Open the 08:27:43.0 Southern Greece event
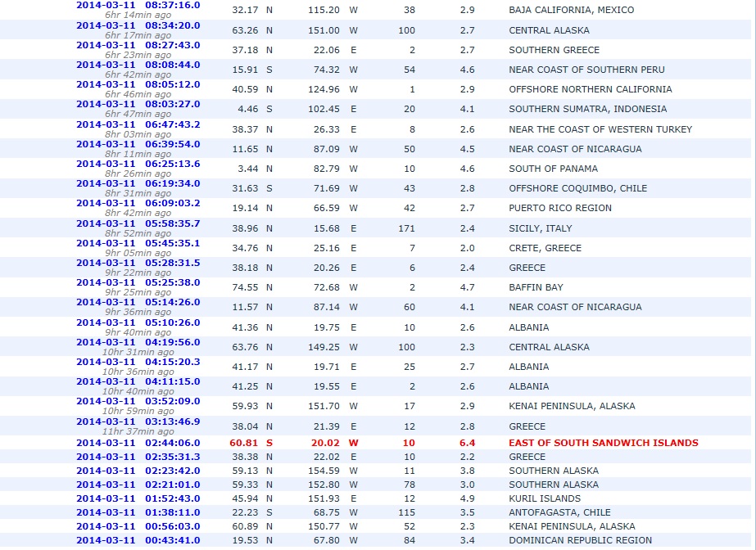756x550 pixels. [138, 45]
